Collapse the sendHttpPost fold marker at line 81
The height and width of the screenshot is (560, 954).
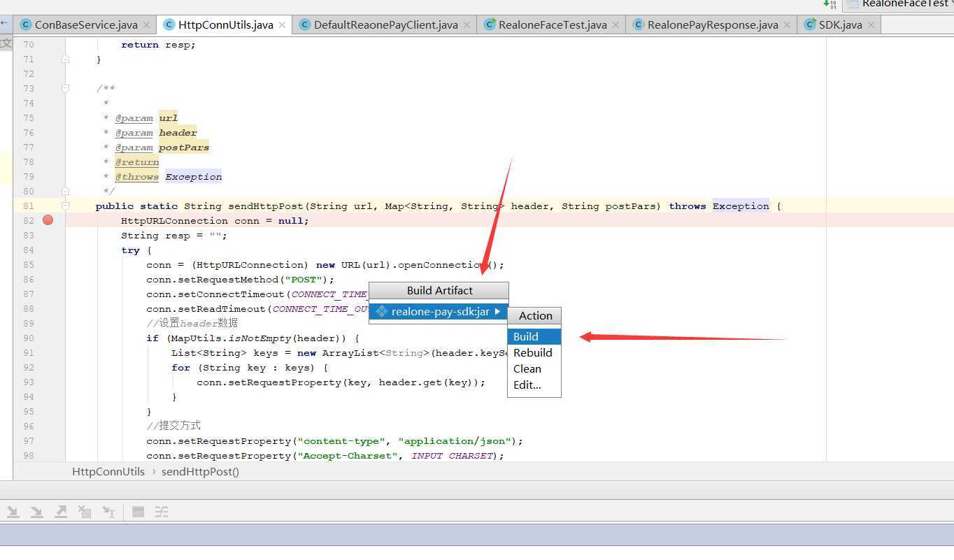65,206
